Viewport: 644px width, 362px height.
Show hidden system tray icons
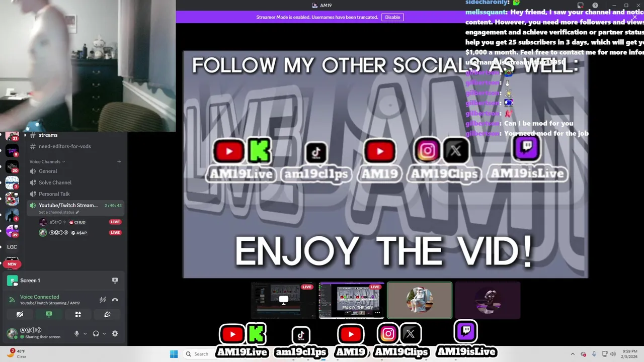[573, 354]
